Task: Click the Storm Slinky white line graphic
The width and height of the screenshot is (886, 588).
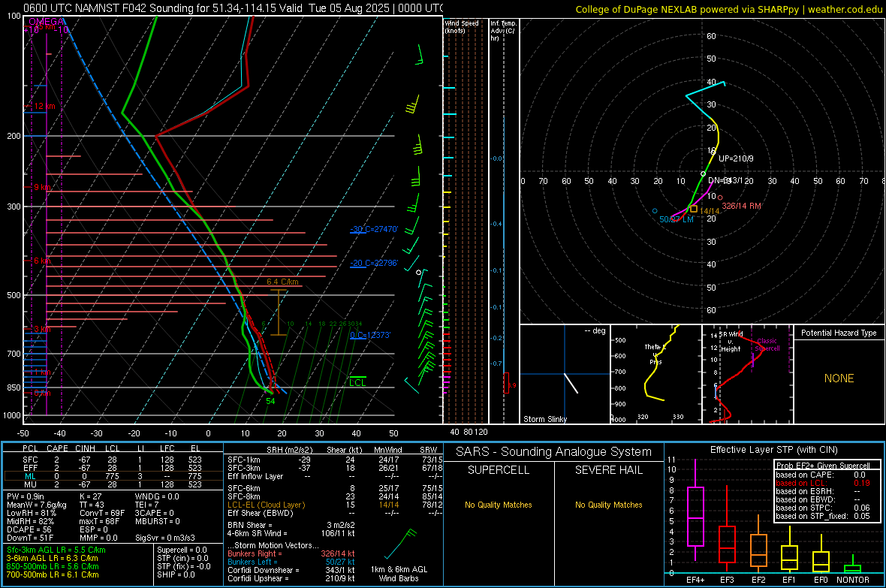Action: [x=571, y=383]
